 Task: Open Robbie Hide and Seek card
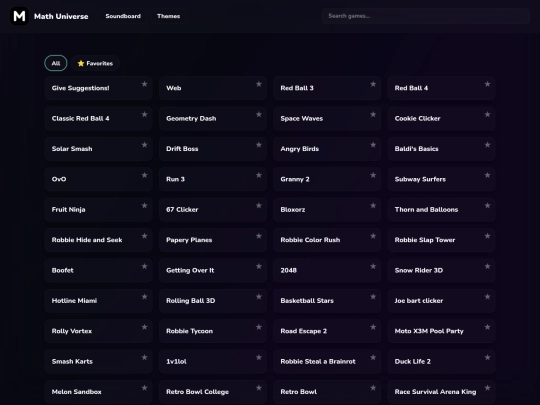(x=98, y=240)
